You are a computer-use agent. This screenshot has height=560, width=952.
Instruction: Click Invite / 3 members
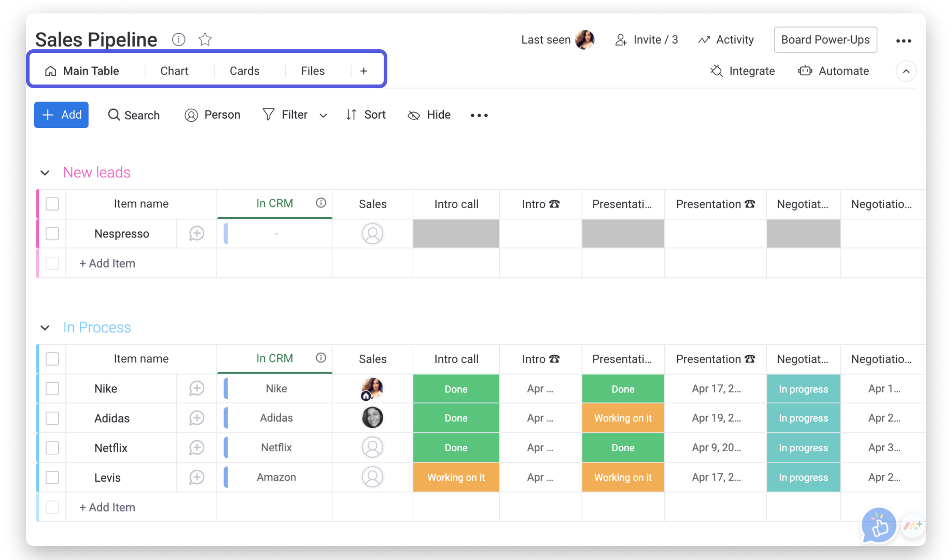(x=646, y=40)
